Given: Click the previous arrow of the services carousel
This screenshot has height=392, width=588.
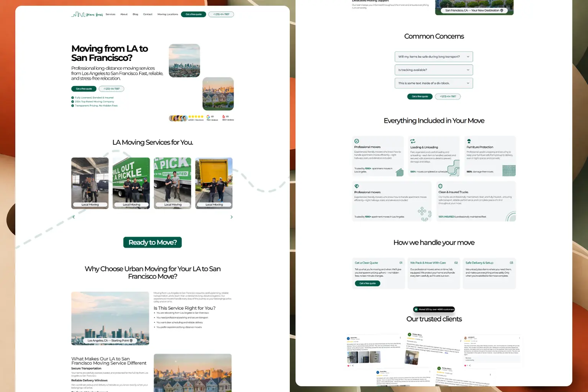Looking at the screenshot, I should pos(73,217).
